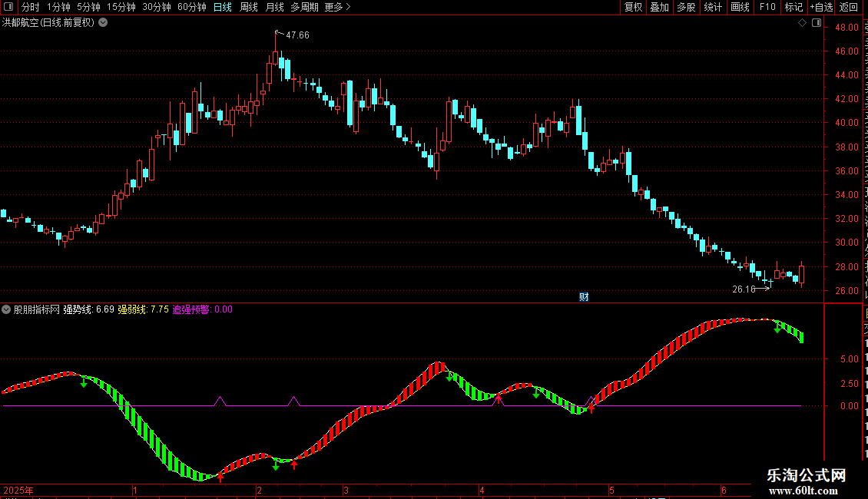The image size is (868, 499).
Task: Open F10 company info
Action: coord(767,7)
